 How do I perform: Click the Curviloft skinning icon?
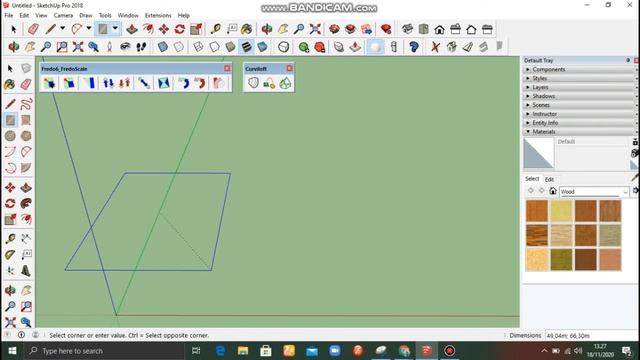285,83
